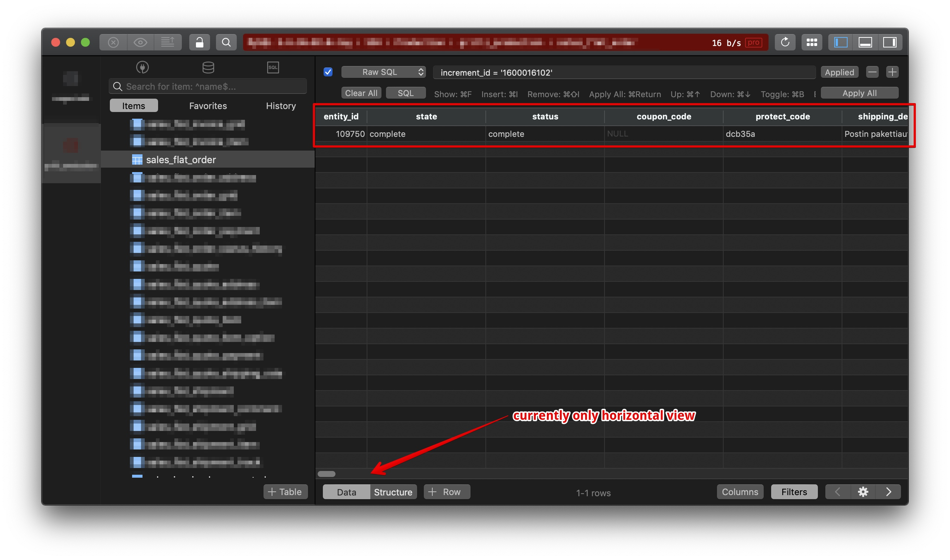Click the Clear All filters button
950x560 pixels.
point(361,93)
